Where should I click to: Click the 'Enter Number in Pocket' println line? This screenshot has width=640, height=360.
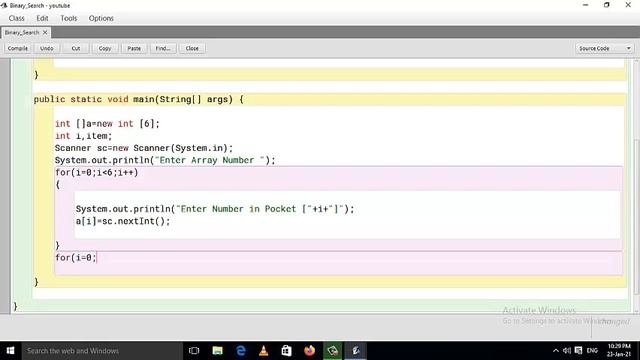pyautogui.click(x=215, y=209)
